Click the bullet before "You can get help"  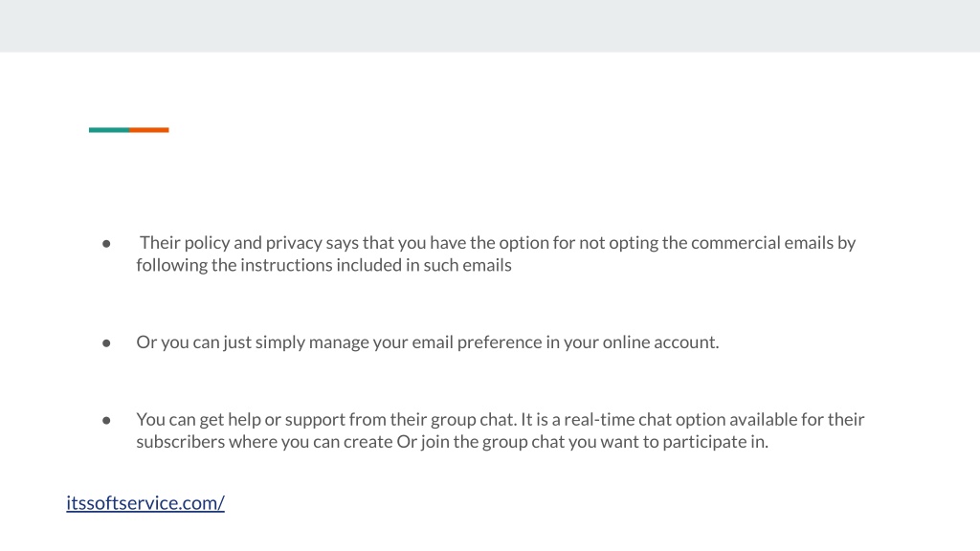point(106,420)
